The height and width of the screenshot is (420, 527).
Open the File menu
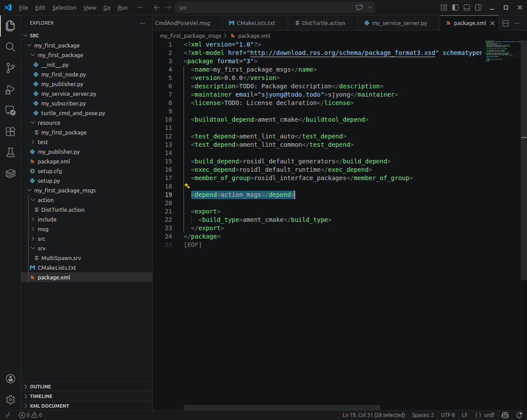click(23, 7)
